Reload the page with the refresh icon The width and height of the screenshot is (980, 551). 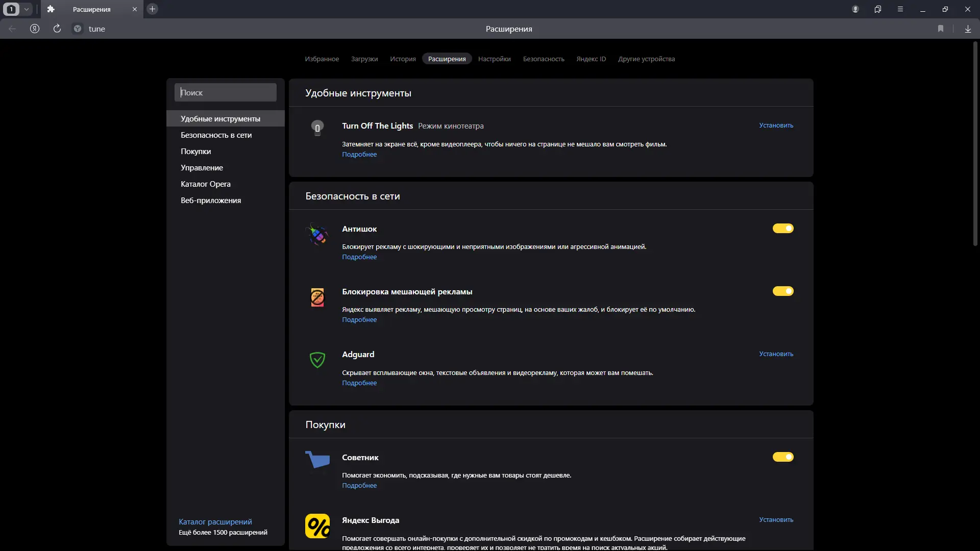coord(57,29)
